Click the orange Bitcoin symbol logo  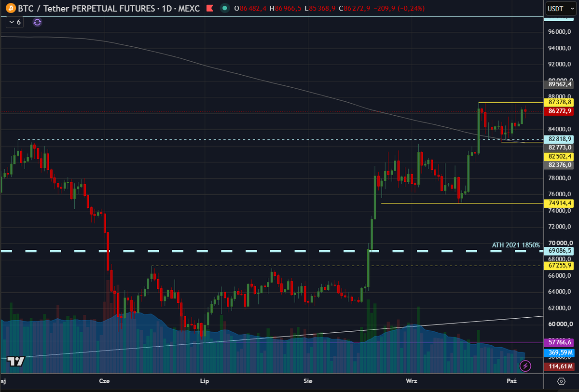[10, 8]
